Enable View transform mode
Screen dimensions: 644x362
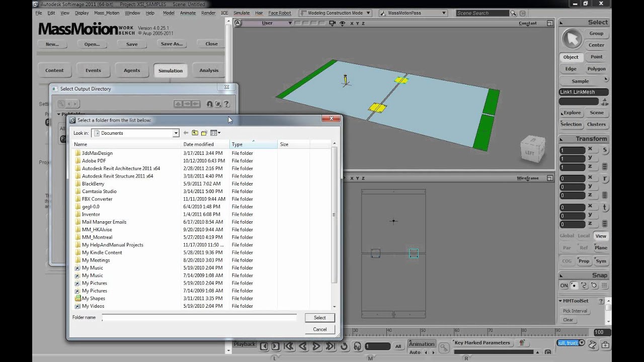(601, 236)
